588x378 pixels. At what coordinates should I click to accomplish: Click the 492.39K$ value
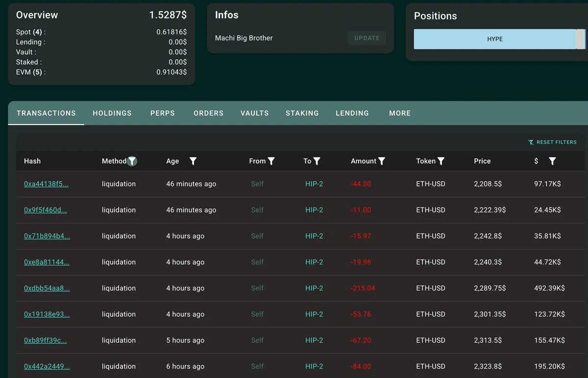[x=549, y=288]
